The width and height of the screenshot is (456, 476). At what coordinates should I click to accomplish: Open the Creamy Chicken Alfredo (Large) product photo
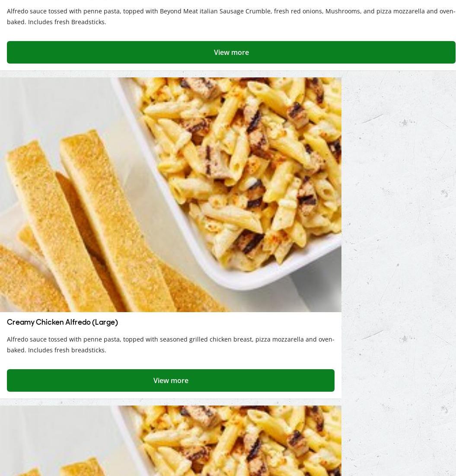[171, 195]
